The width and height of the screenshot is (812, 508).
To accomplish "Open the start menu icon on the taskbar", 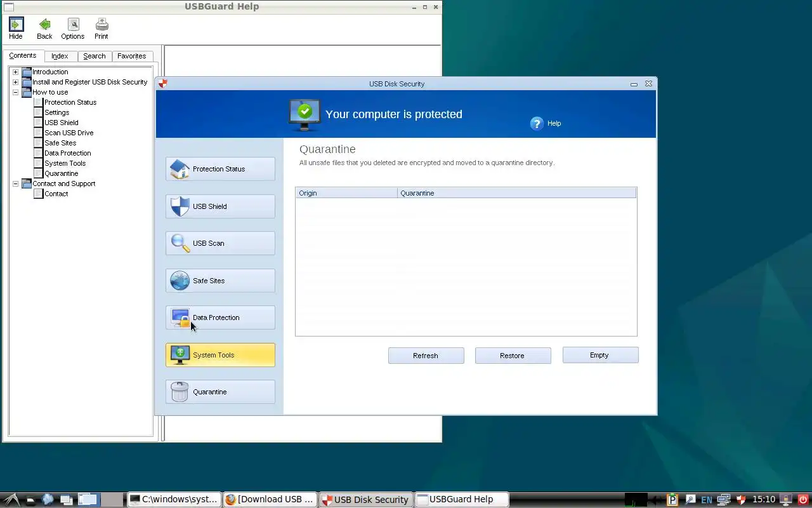I will tap(11, 500).
